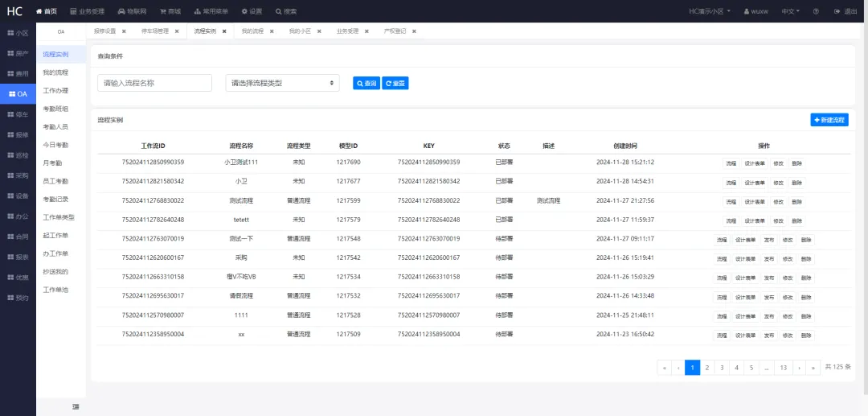868x416 pixels.
Task: Collapse sidebar using bottom menu toggle icon
Action: pos(76,406)
